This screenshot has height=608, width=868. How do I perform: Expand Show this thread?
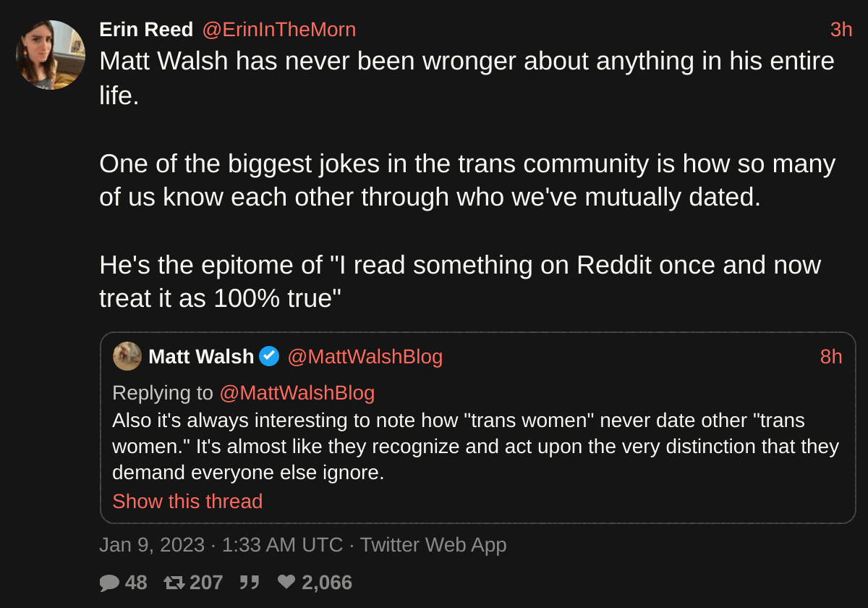point(187,501)
